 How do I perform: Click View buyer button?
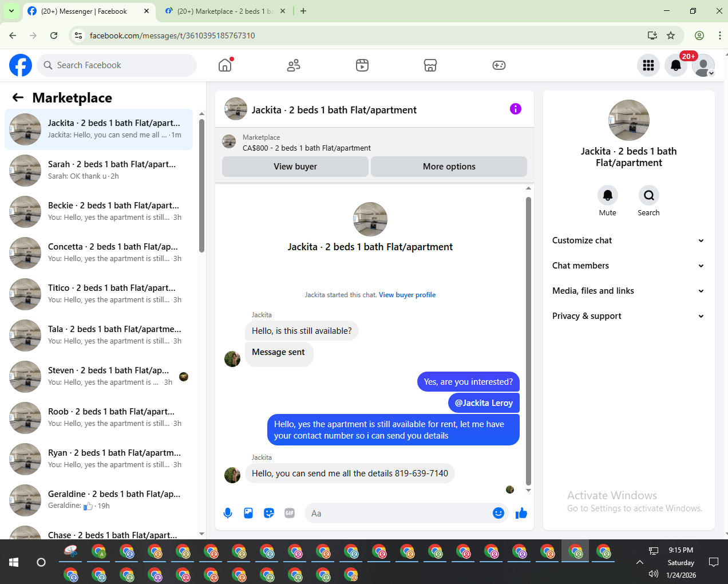(295, 167)
